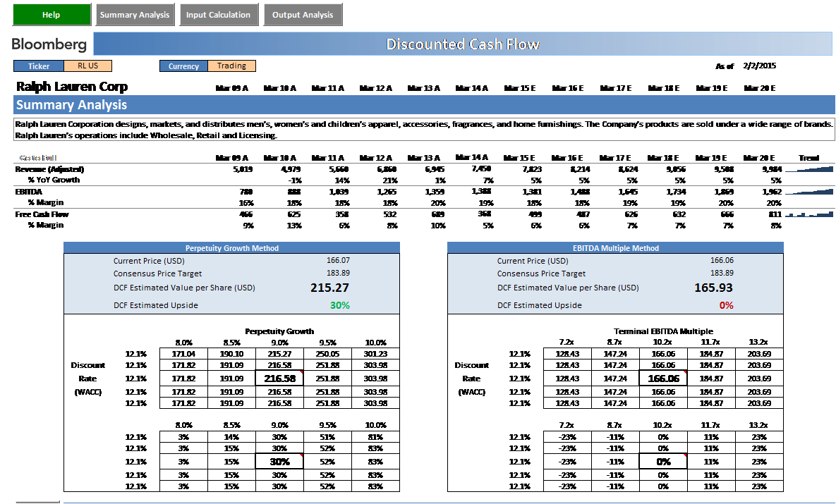Image resolution: width=836 pixels, height=504 pixels.
Task: Select the EBITDA row label
Action: (x=29, y=192)
